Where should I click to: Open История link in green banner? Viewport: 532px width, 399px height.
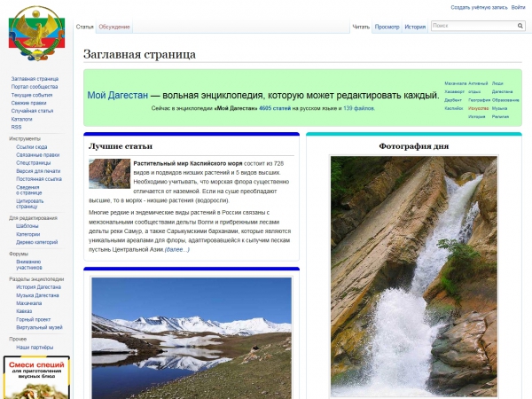(477, 117)
